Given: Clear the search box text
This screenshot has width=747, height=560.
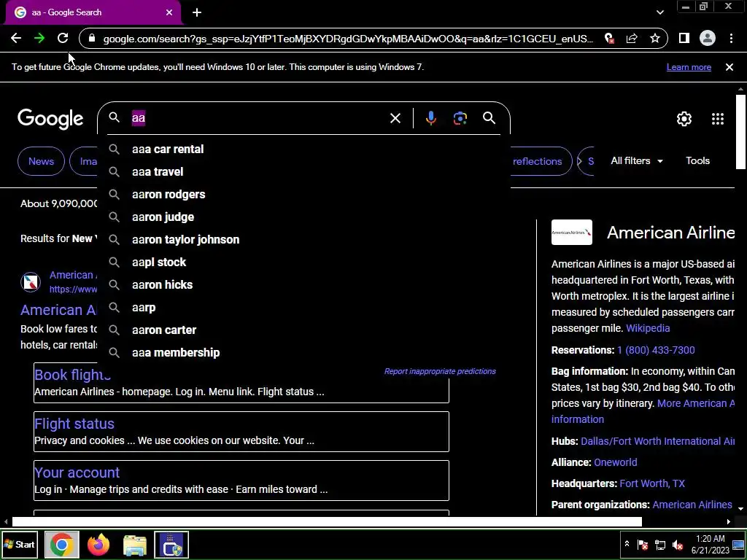Looking at the screenshot, I should (x=395, y=118).
